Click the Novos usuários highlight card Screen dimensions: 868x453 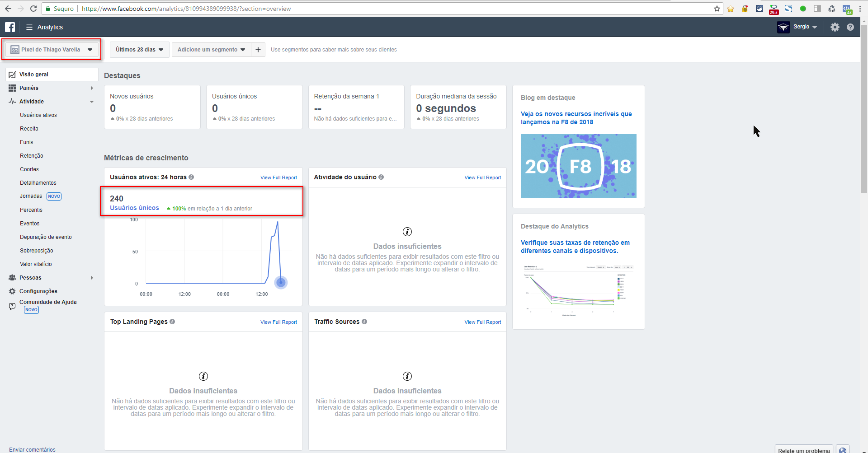(152, 107)
